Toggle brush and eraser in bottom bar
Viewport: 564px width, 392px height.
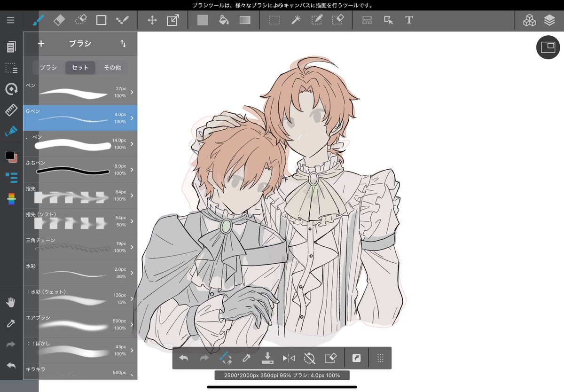pyautogui.click(x=225, y=358)
